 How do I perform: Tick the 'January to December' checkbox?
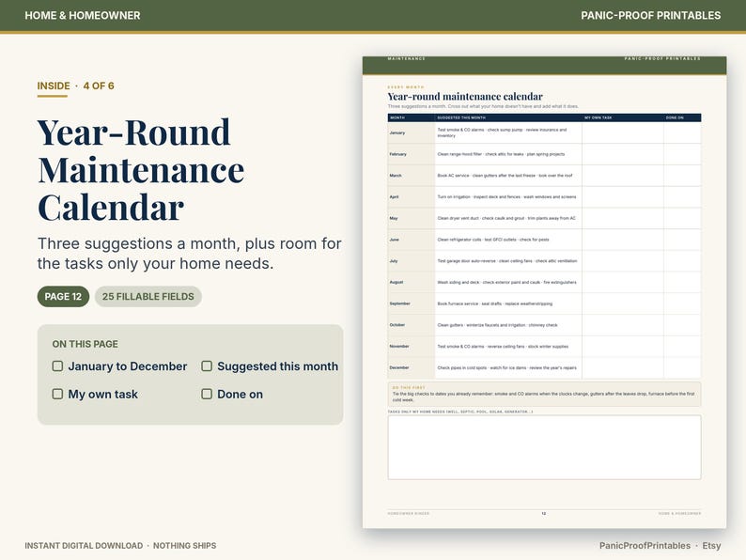(57, 366)
